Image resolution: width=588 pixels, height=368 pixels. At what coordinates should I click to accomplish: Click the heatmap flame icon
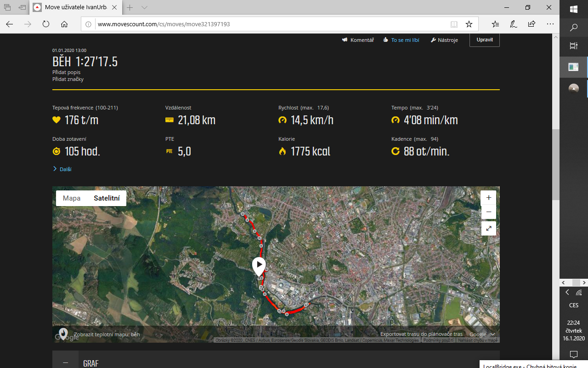[63, 333]
